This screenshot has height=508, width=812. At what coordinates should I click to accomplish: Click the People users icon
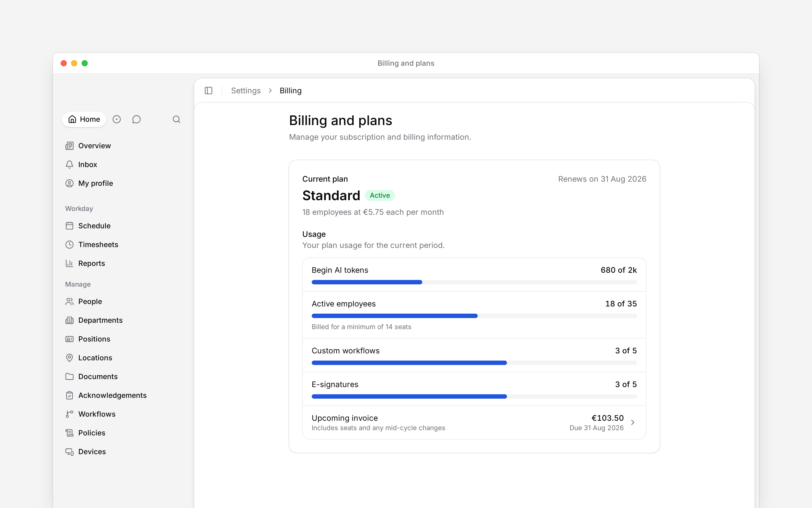pos(70,301)
